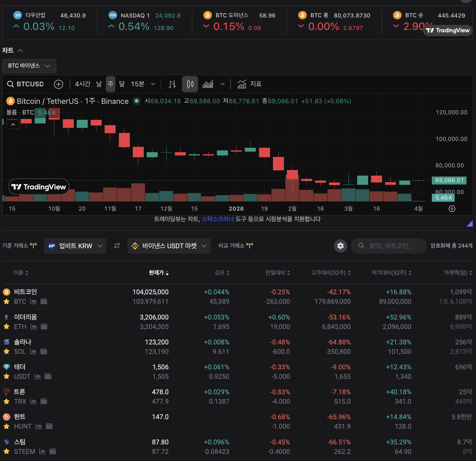Sort the table by 이름
Screen dimensions: 476x461
click(21, 273)
